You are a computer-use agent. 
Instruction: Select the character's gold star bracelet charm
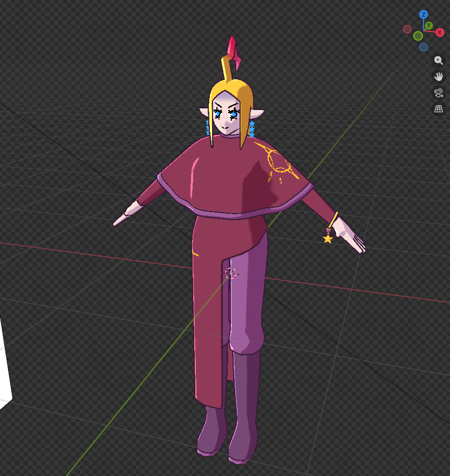coord(328,239)
